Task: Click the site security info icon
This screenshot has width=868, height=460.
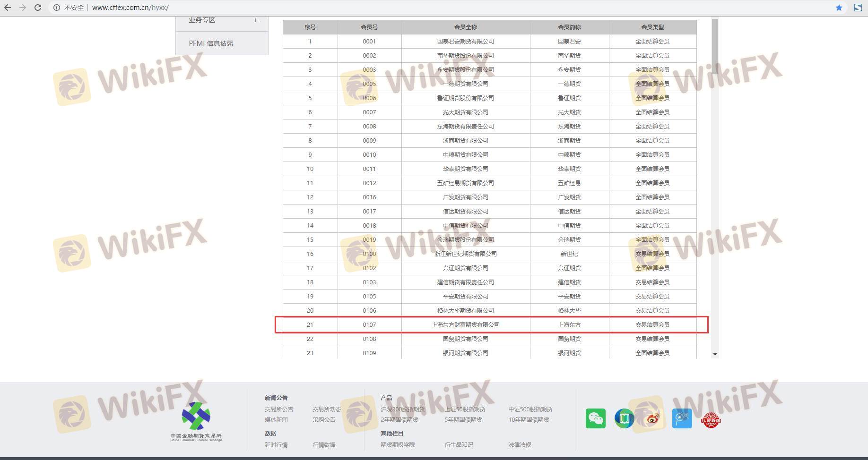Action: [x=57, y=8]
